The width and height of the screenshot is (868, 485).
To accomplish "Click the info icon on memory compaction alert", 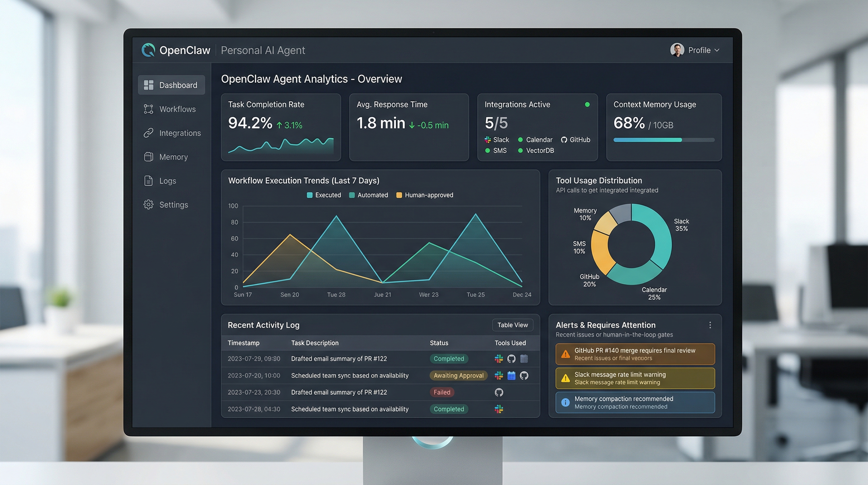I will pyautogui.click(x=565, y=402).
